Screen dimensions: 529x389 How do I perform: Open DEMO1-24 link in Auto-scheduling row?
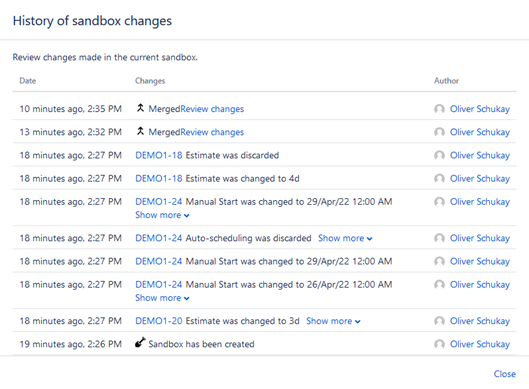[159, 238]
